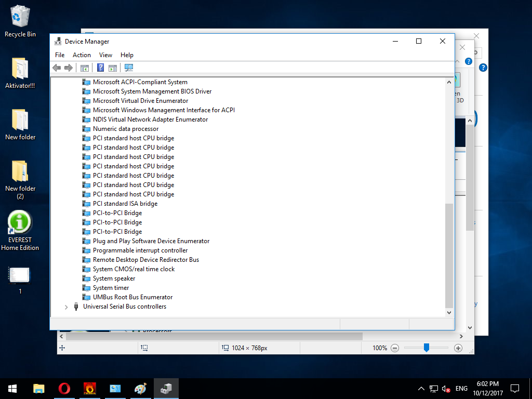Image resolution: width=532 pixels, height=399 pixels.
Task: Open File Explorer from the taskbar
Action: (38, 389)
